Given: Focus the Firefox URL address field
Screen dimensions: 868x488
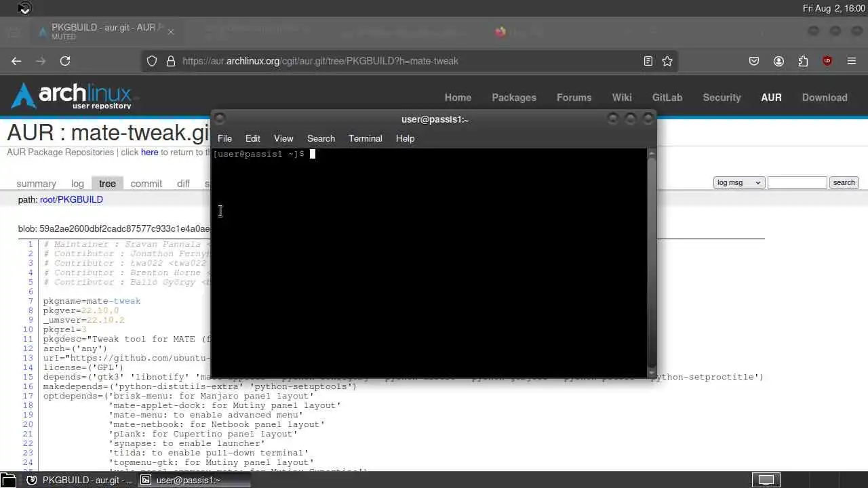Looking at the screenshot, I should pos(410,61).
